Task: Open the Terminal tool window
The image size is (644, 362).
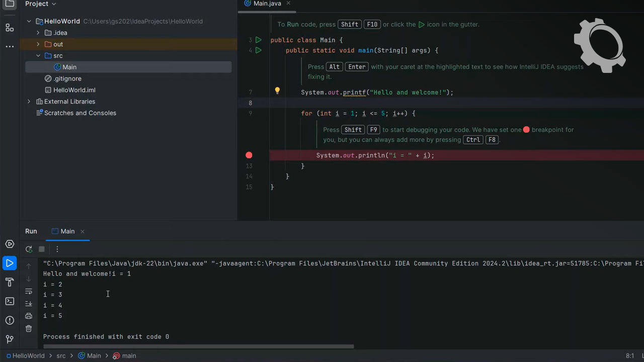Action: [10, 301]
